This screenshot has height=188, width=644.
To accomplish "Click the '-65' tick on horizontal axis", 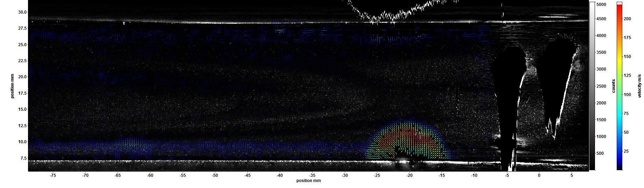I will click(118, 175).
